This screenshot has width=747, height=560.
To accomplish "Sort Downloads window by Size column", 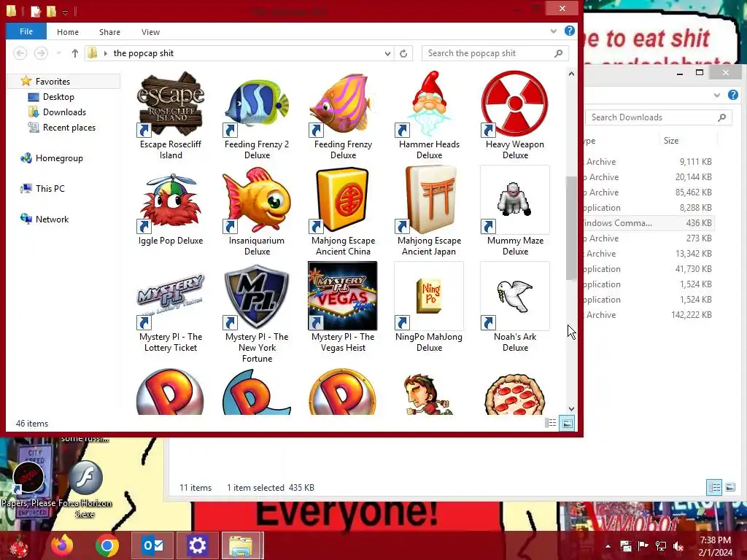I will 671,141.
